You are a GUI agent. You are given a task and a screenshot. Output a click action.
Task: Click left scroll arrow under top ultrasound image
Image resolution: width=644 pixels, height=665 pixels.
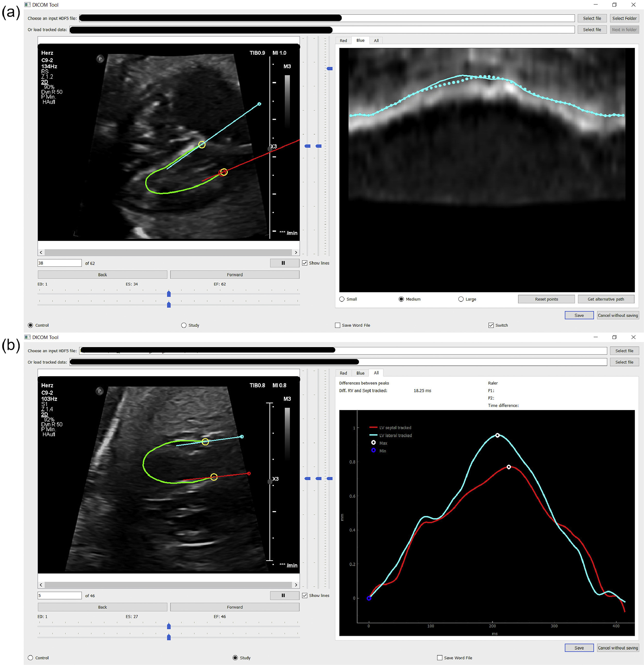pos(41,252)
